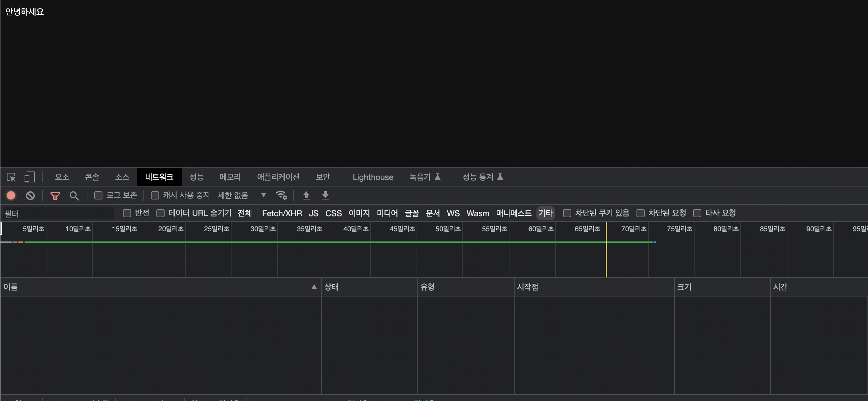Filter by WS requests

click(x=453, y=213)
